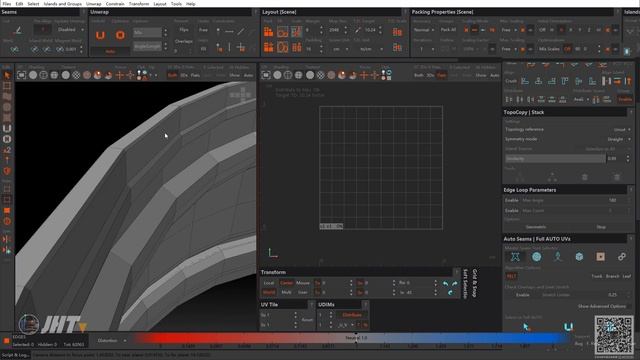Select the arrow selection tool in left toolbar
Image resolution: width=640 pixels, height=360 pixels.
pos(7,76)
